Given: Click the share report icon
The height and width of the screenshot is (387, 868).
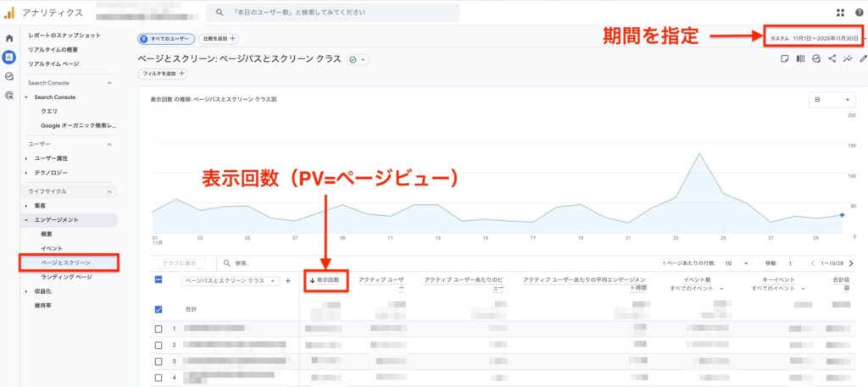Looking at the screenshot, I should coord(832,59).
